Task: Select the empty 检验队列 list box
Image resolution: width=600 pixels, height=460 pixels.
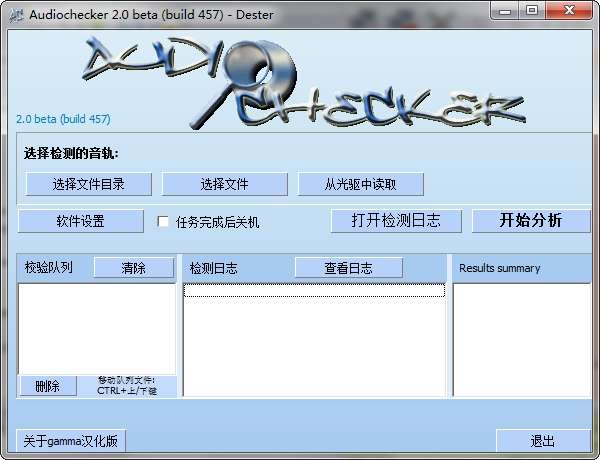Action: (97, 329)
